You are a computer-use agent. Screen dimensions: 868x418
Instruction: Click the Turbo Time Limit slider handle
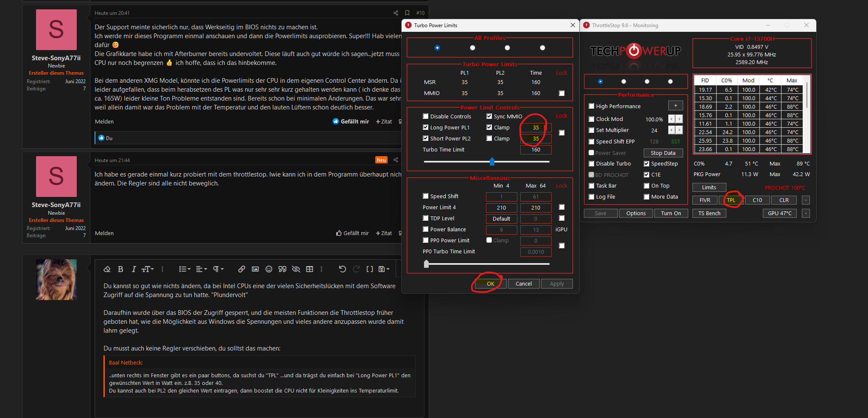[492, 161]
